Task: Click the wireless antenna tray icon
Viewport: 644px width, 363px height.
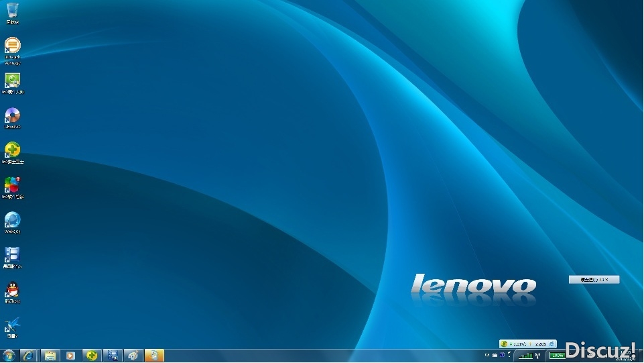Action: (x=537, y=356)
